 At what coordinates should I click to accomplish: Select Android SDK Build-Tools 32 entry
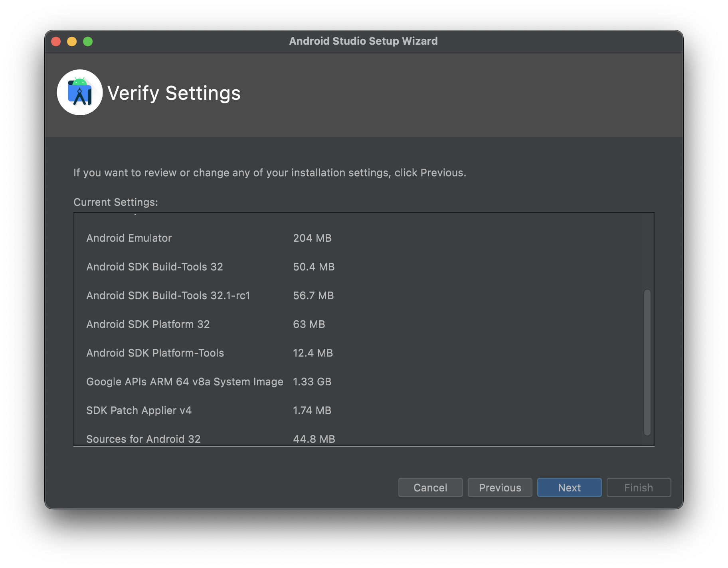pos(154,267)
